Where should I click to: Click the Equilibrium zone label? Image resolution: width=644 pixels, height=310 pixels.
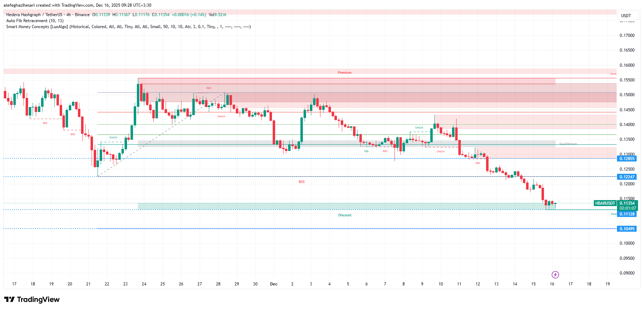[568, 144]
